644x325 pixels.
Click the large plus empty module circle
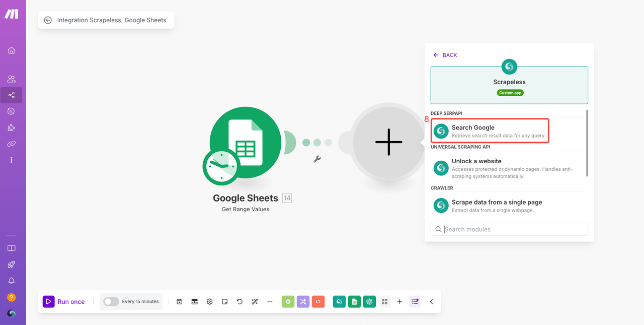pos(388,142)
